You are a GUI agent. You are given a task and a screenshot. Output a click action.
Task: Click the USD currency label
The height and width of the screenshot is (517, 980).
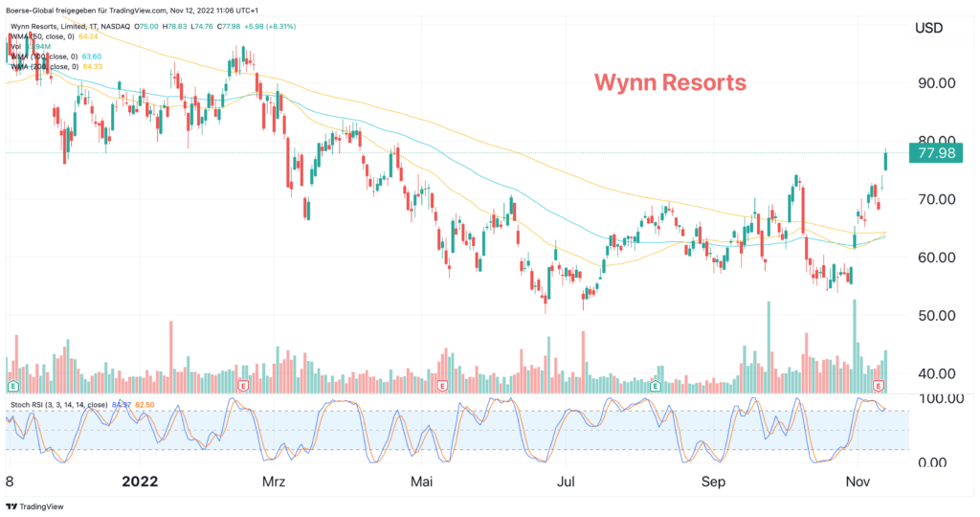pos(928,28)
